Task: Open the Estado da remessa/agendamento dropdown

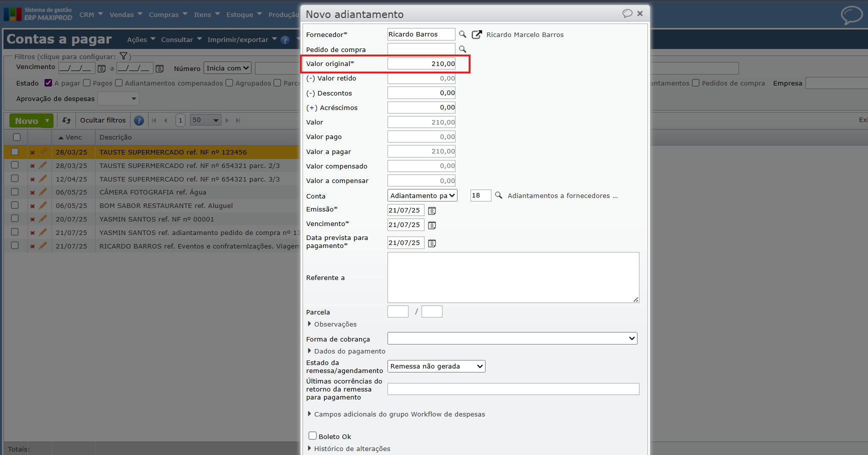Action: coord(436,366)
